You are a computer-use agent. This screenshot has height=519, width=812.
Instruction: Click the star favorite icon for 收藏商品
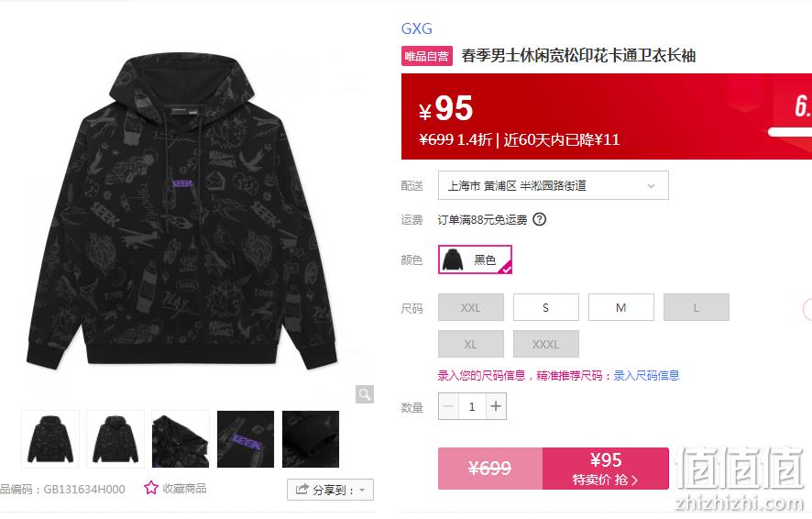[150, 488]
